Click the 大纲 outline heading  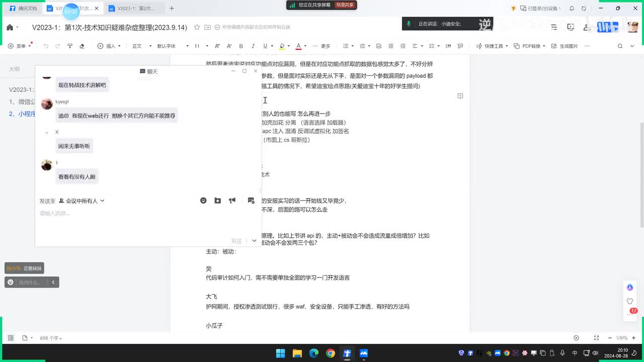(14, 69)
